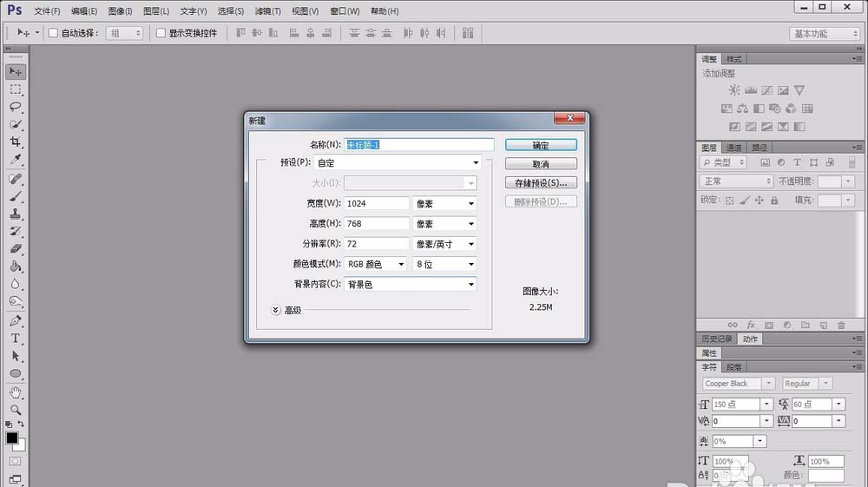Image resolution: width=868 pixels, height=487 pixels.
Task: Select the Blur tool
Action: click(x=16, y=285)
